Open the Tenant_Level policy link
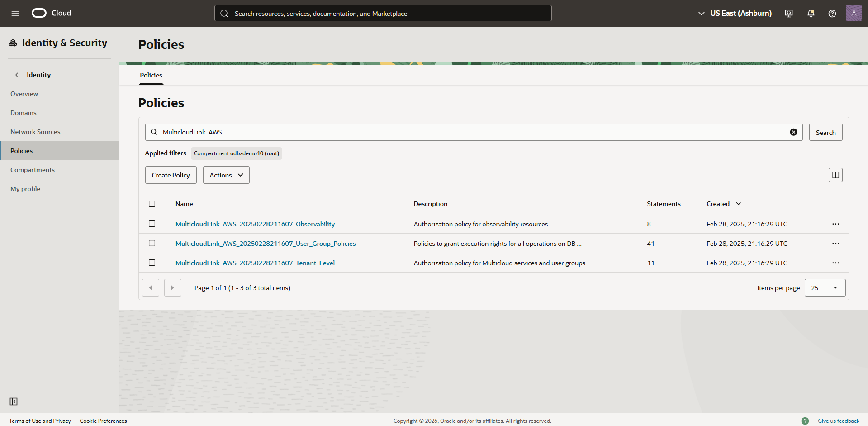Viewport: 868px width, 426px height. click(x=255, y=263)
